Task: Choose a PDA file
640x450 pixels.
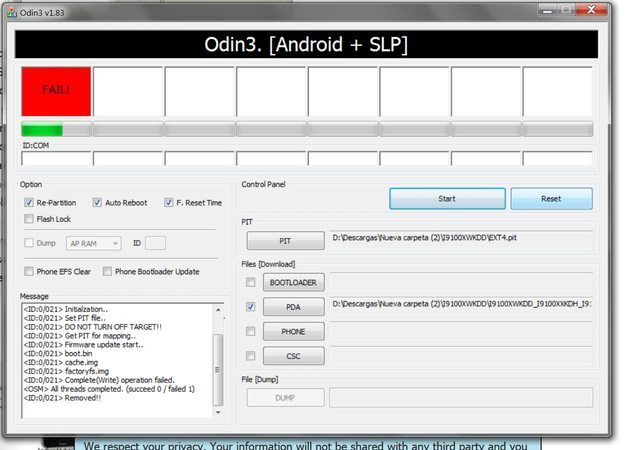Action: pyautogui.click(x=294, y=307)
